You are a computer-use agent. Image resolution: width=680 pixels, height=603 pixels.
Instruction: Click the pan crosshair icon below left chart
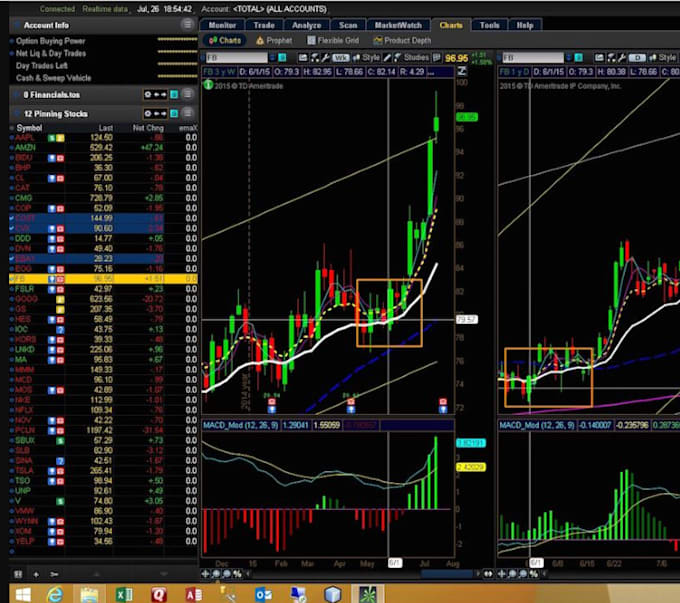tap(206, 574)
